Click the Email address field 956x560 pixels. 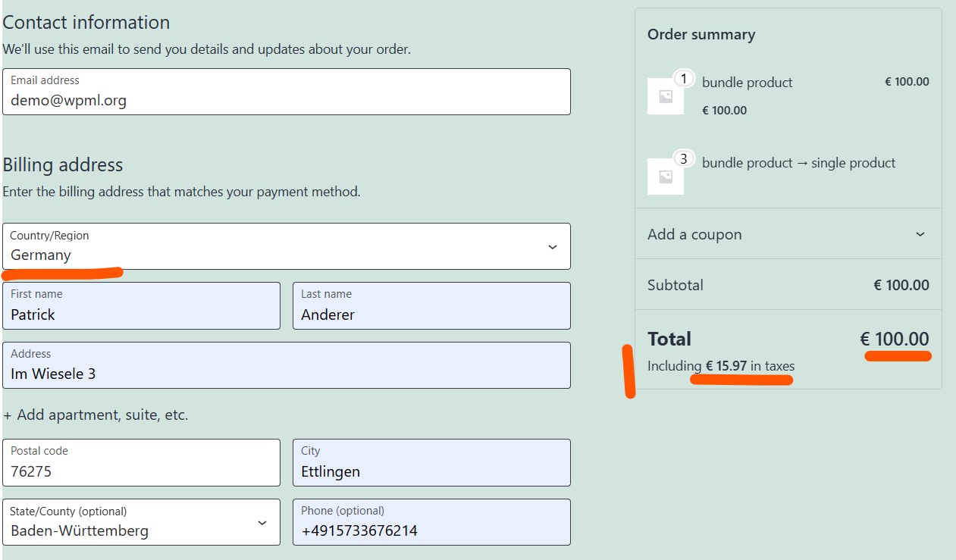pos(286,92)
